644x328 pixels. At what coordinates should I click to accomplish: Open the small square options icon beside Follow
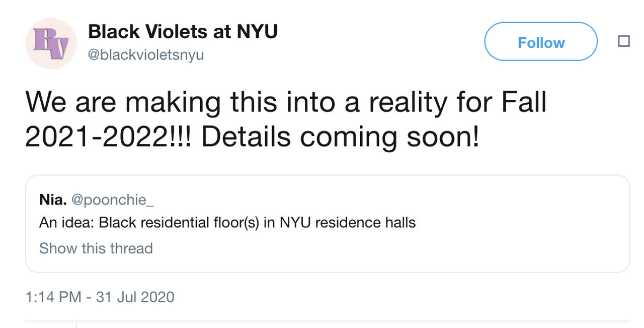pos(623,42)
